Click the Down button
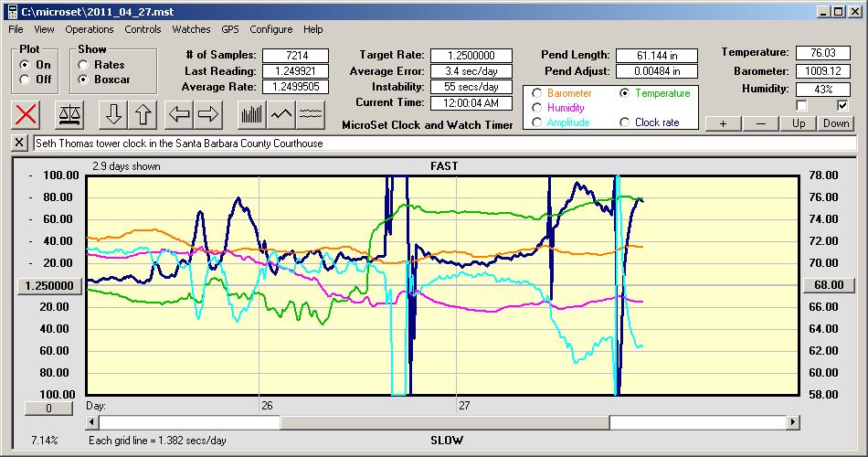868x457 pixels. pyautogui.click(x=836, y=123)
